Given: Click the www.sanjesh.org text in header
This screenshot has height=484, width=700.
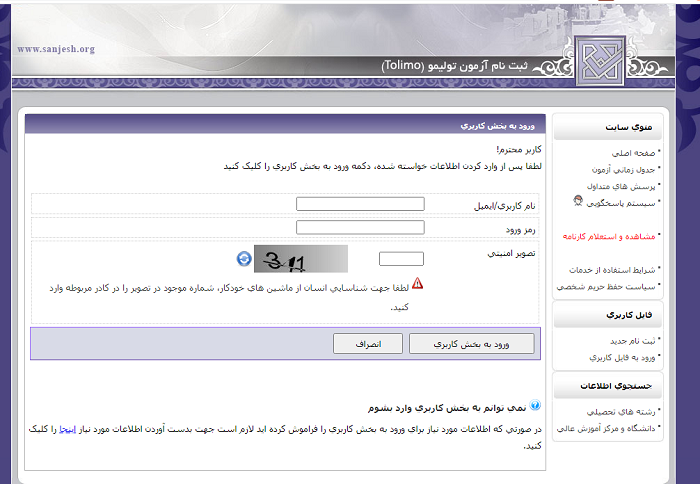Looking at the screenshot, I should [x=56, y=49].
